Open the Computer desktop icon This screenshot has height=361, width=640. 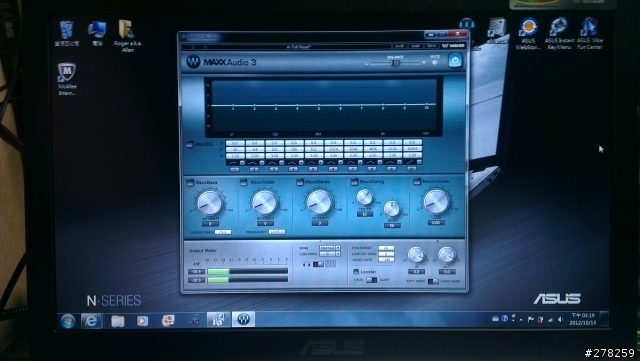(x=97, y=33)
